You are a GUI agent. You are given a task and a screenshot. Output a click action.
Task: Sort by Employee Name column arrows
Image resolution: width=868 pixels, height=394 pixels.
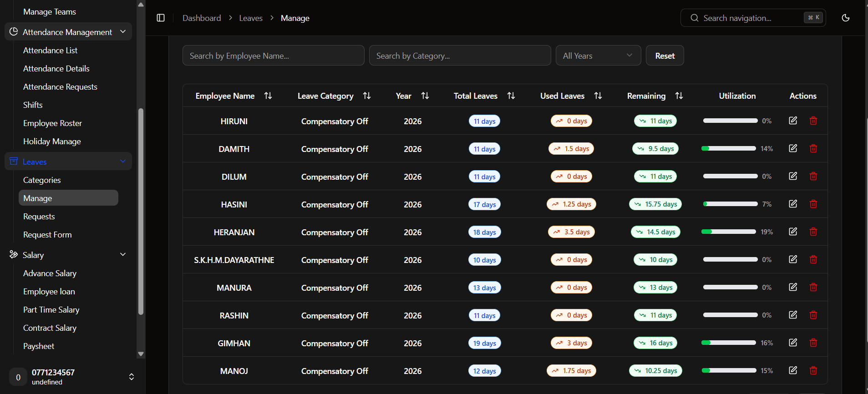point(268,96)
